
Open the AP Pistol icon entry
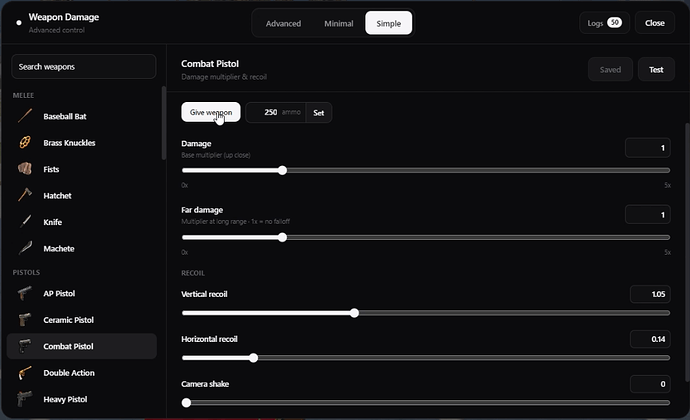(25, 293)
